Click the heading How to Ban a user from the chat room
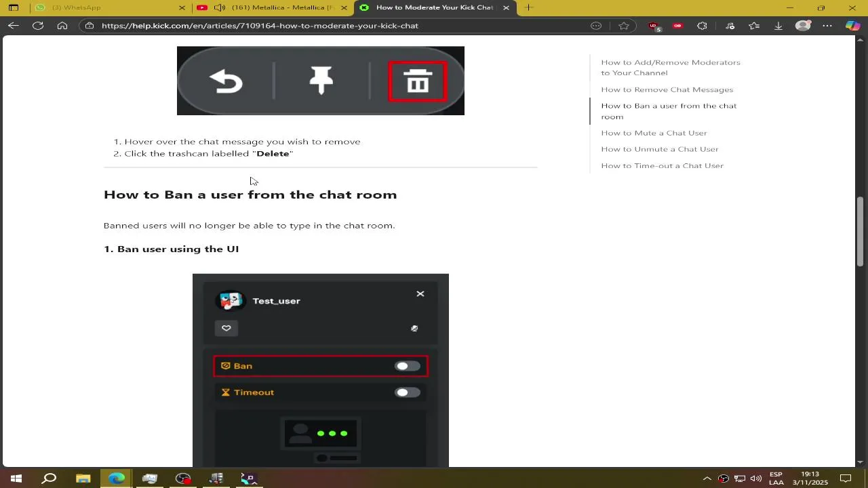868x488 pixels. [250, 195]
